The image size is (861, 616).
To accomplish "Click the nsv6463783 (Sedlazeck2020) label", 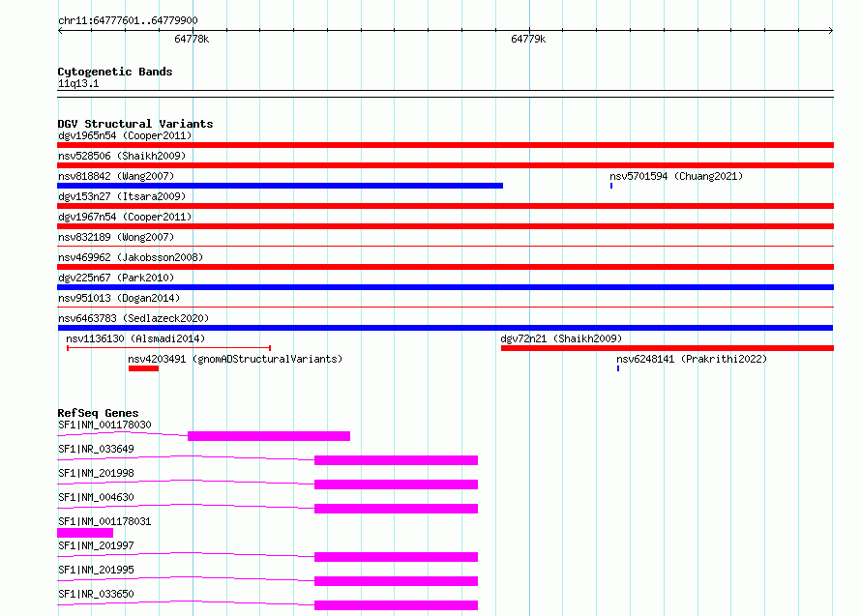I will tap(134, 318).
